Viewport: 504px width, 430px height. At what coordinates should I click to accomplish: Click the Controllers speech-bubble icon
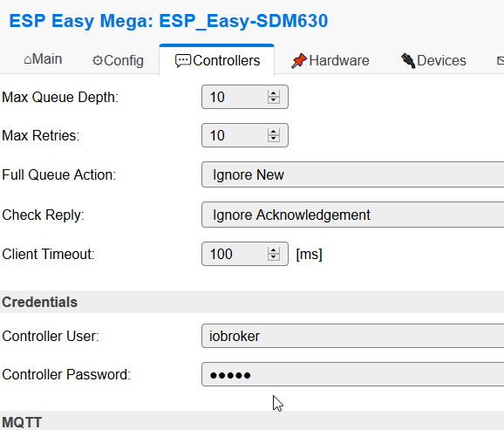pyautogui.click(x=183, y=61)
